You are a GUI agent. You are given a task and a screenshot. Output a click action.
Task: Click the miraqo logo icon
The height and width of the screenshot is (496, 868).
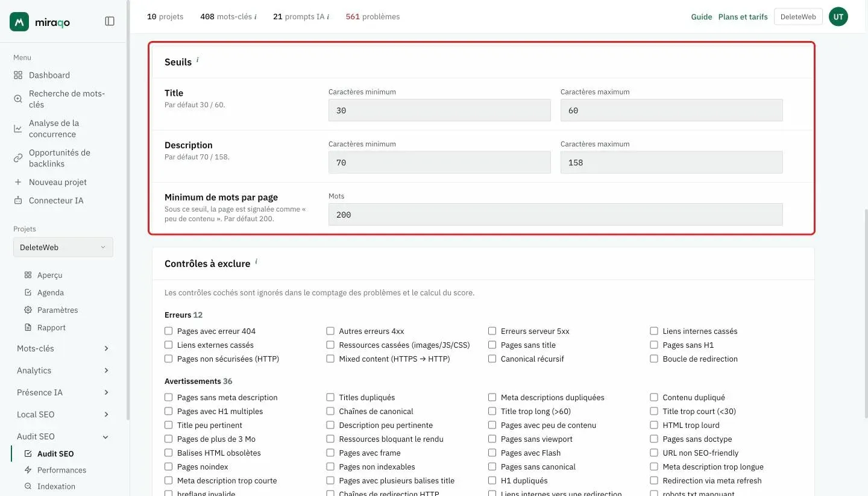coord(19,22)
